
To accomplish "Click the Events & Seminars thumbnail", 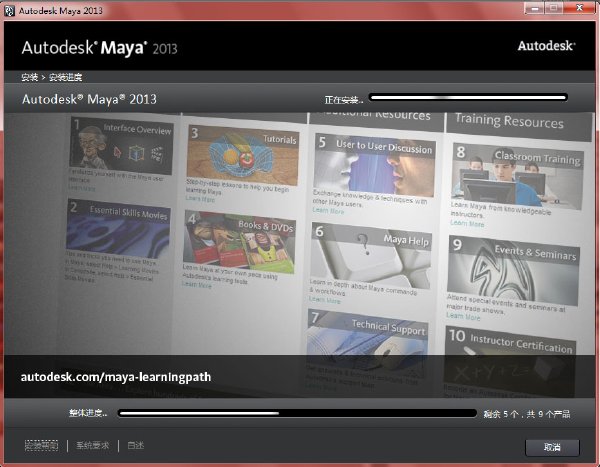I will click(513, 270).
